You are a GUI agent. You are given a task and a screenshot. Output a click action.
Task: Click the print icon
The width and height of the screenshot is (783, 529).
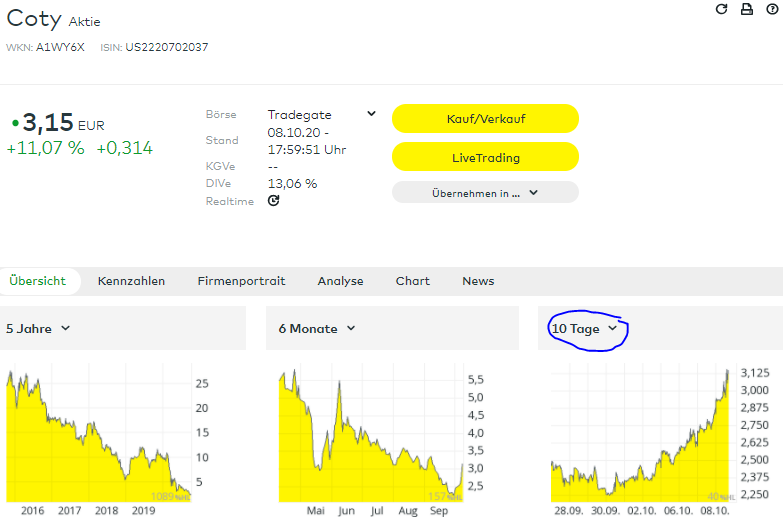(746, 9)
